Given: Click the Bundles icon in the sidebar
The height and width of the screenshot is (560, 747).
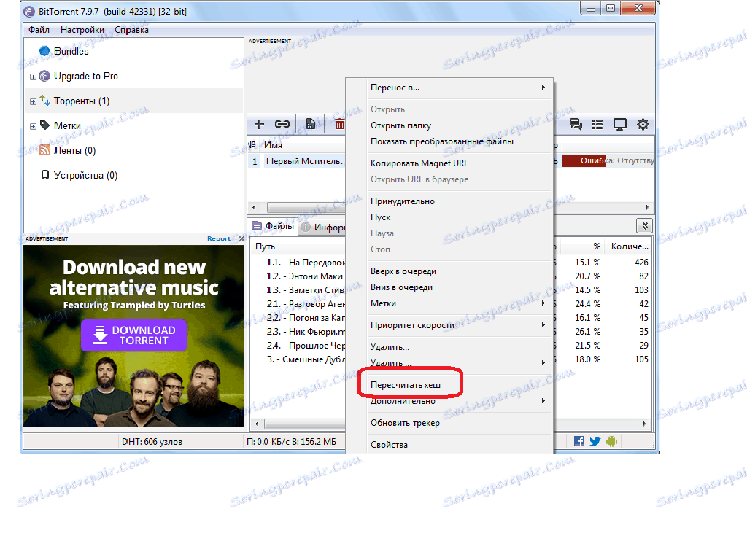Looking at the screenshot, I should pos(44,51).
